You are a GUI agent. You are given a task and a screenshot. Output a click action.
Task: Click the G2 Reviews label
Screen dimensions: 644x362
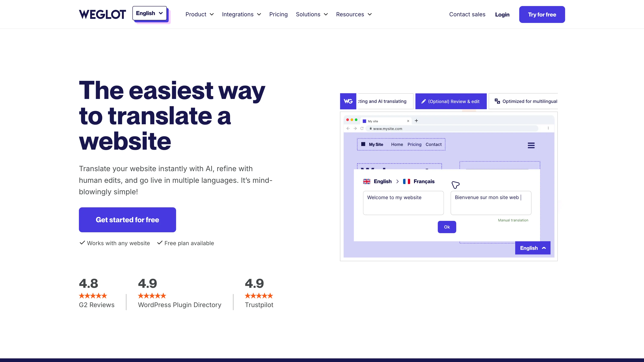[x=97, y=305]
